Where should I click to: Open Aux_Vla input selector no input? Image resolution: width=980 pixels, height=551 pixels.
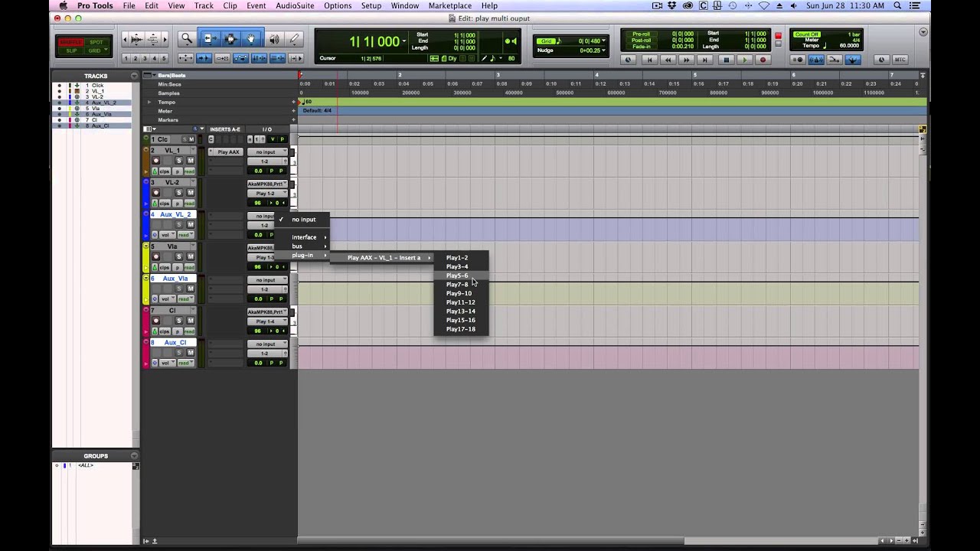click(267, 280)
